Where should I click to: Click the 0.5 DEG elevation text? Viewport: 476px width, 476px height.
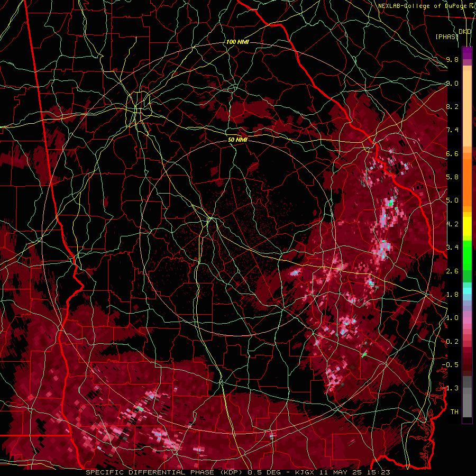click(x=264, y=472)
